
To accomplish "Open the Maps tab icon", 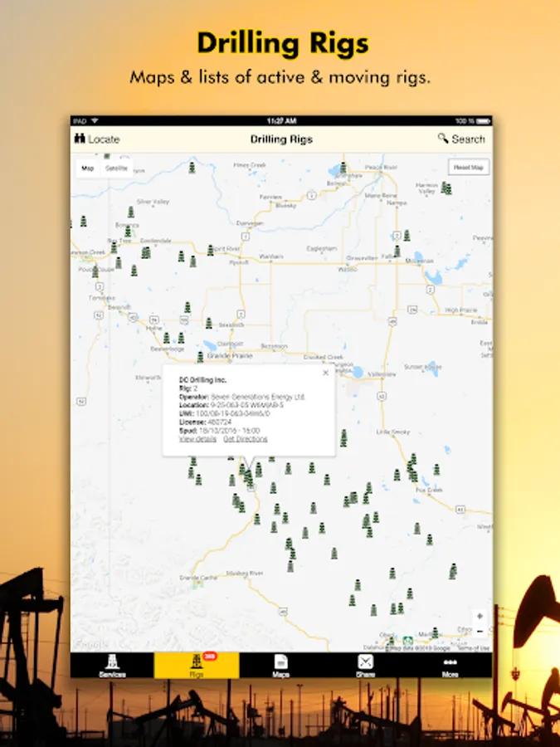I will [x=280, y=663].
